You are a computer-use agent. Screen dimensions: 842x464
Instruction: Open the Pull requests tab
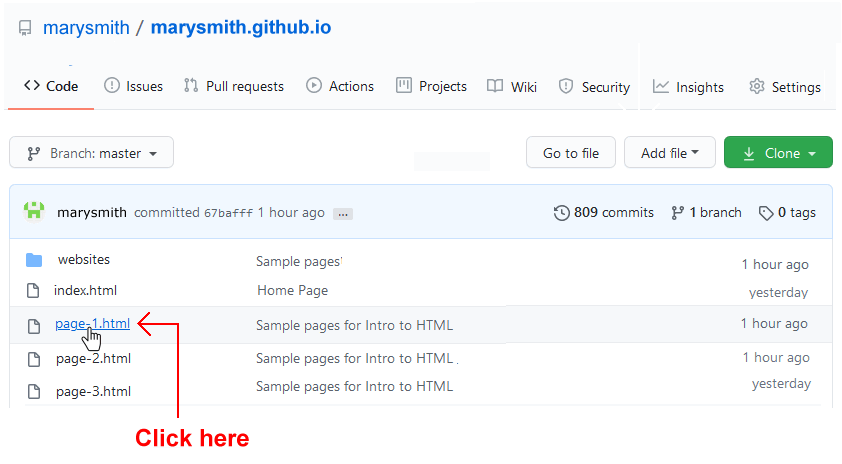point(234,87)
